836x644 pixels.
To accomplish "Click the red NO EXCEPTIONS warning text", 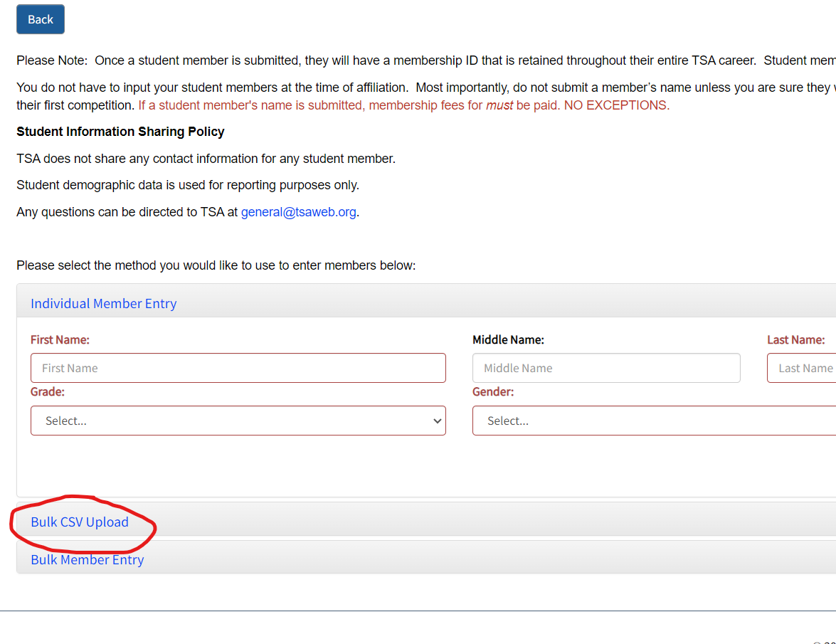I will point(616,105).
